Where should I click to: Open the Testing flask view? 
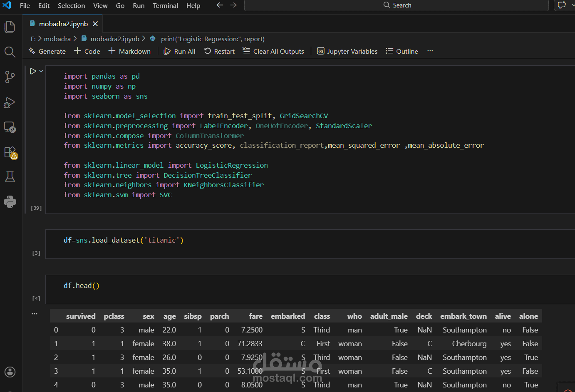10,177
